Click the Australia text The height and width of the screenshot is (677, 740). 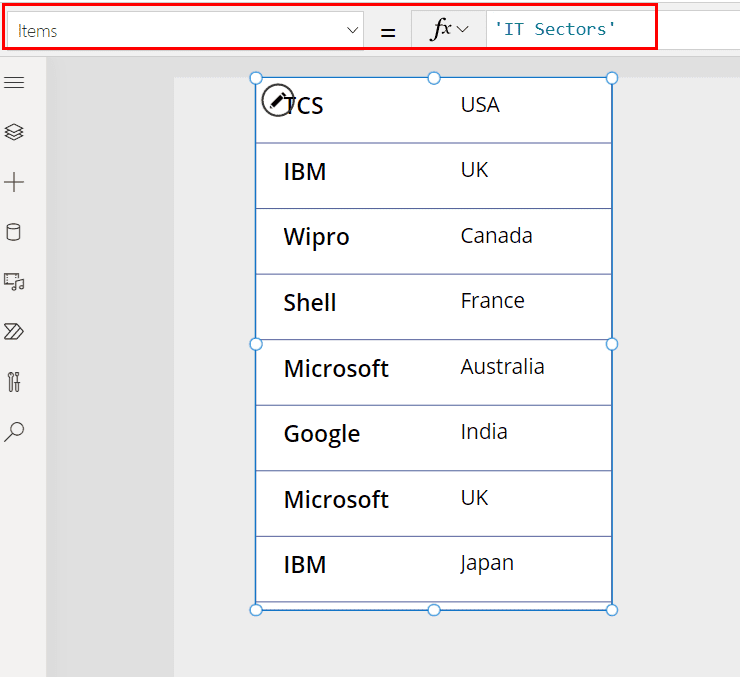coord(503,367)
